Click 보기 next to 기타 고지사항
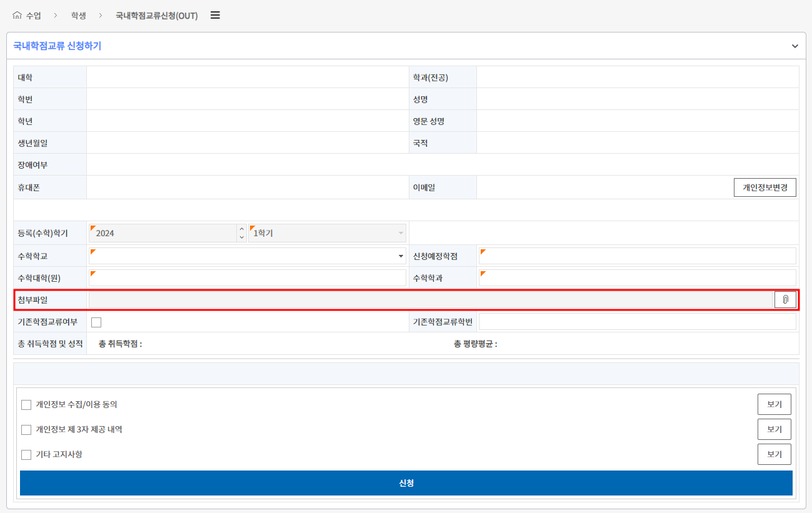Screen dimensions: 812x513 [774, 454]
